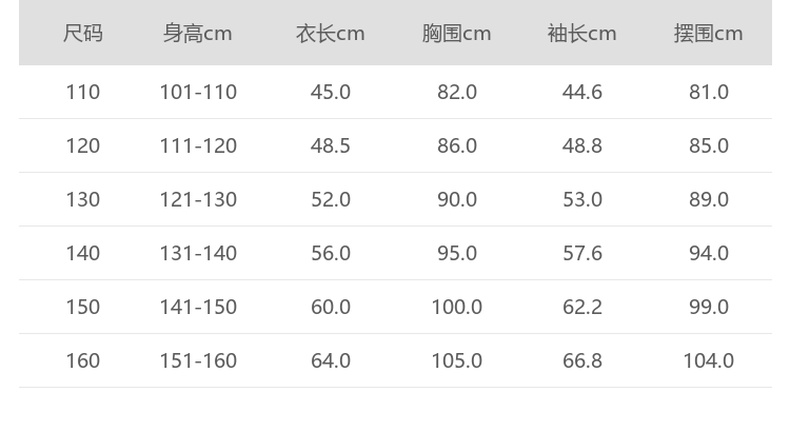Click chest value 100.0 cell
790x431 pixels.
pos(456,307)
